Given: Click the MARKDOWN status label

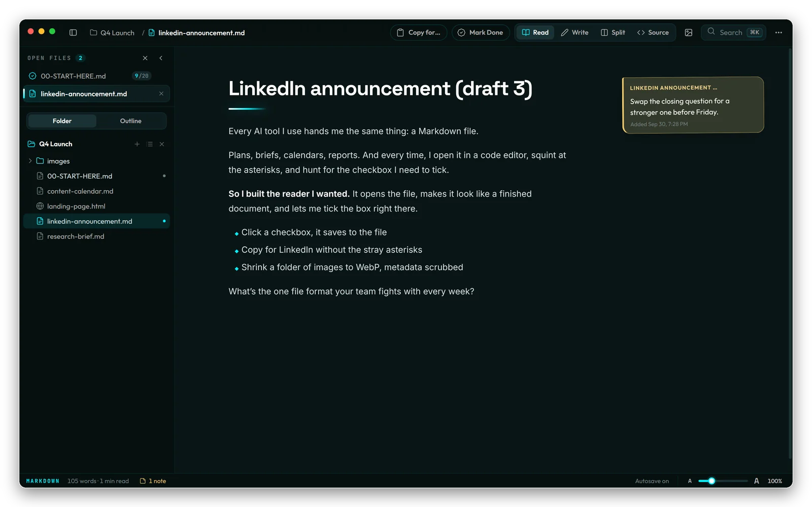Looking at the screenshot, I should coord(43,481).
